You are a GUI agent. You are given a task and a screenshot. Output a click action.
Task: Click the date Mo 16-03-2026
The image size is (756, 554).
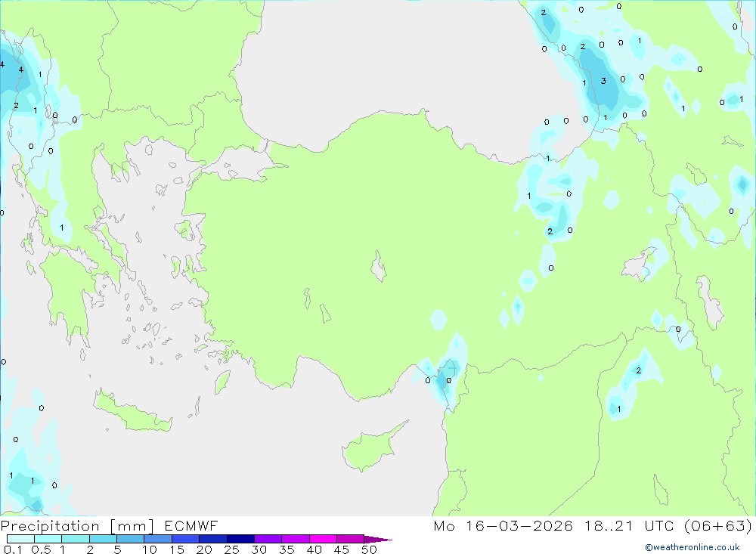(x=503, y=526)
